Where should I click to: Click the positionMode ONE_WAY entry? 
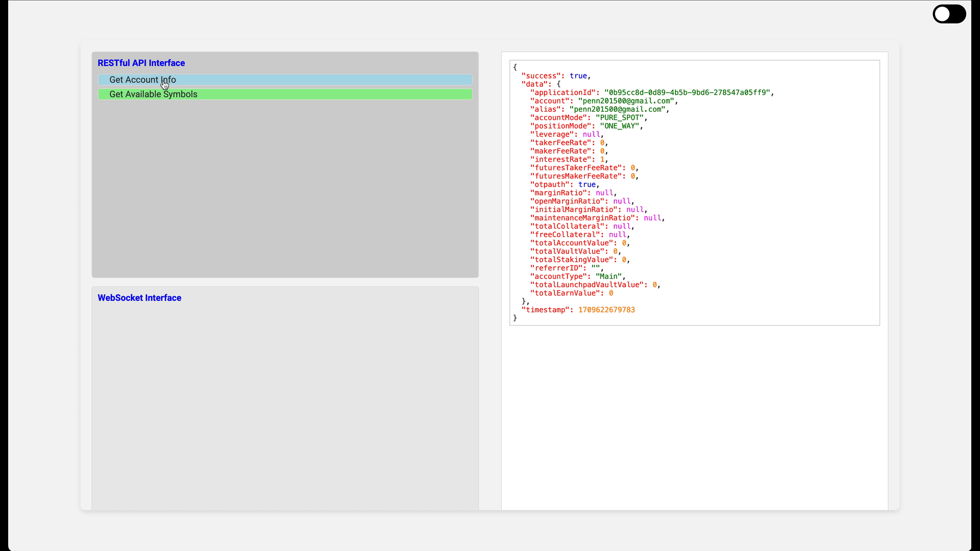click(x=620, y=126)
